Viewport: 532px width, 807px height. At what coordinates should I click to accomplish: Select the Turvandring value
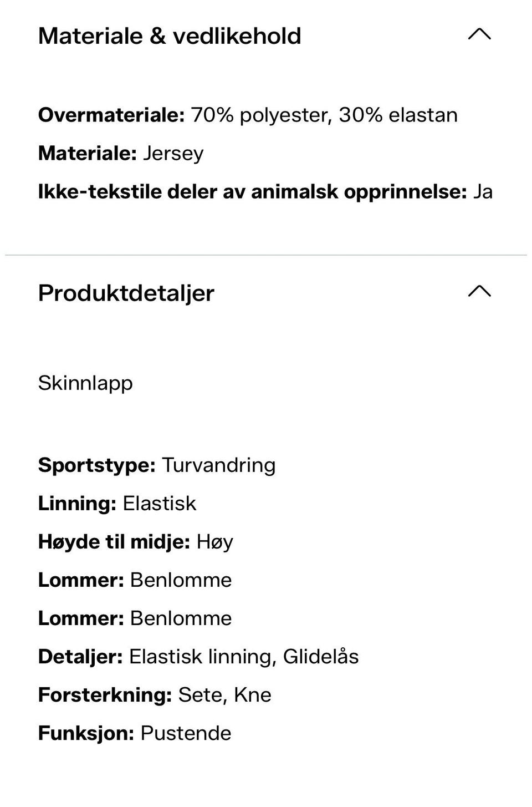tap(219, 465)
